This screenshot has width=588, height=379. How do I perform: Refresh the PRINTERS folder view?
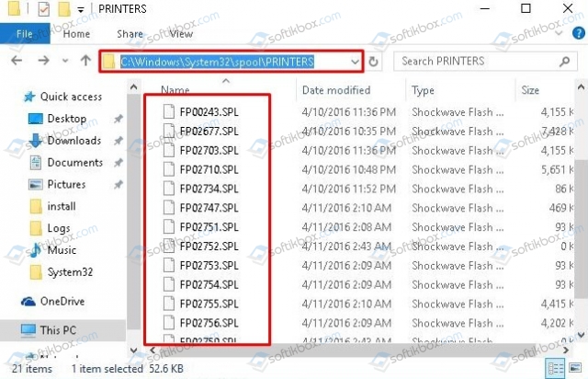point(375,62)
